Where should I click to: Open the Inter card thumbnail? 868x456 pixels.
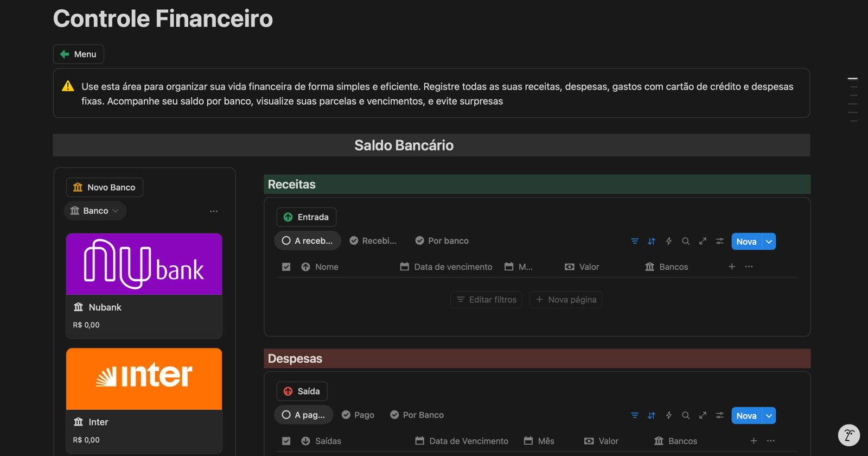(x=144, y=379)
